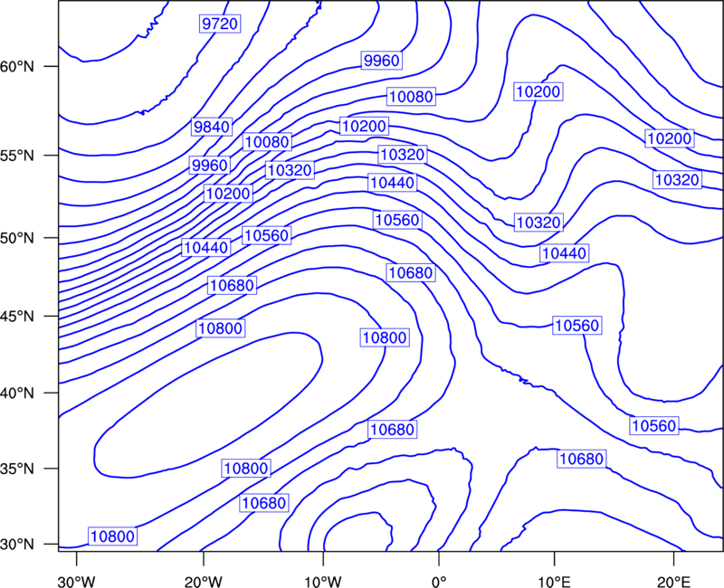This screenshot has height=588, width=724.
Task: Select the 0° longitude axis label
Action: 439,582
